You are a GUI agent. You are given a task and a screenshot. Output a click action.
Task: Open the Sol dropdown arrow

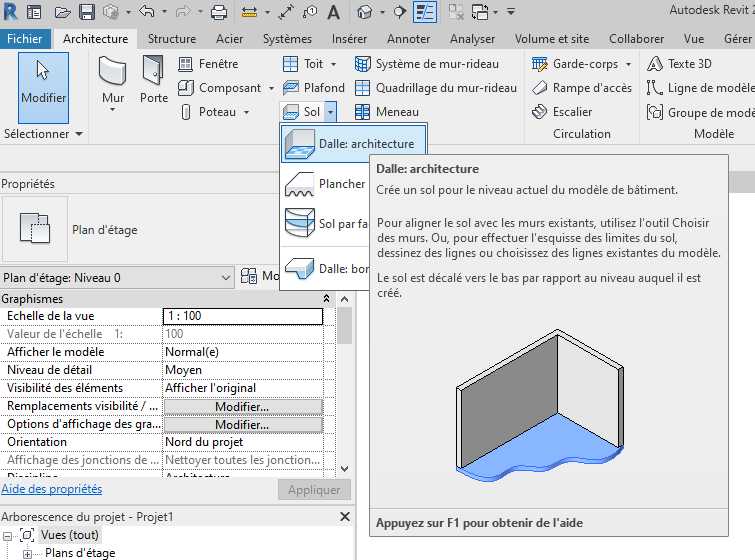(x=330, y=112)
